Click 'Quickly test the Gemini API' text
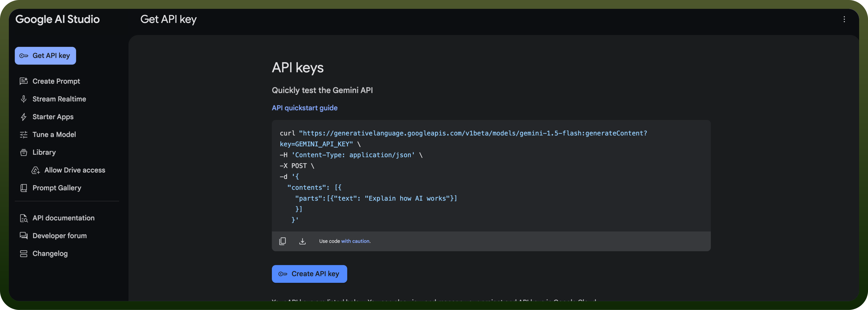This screenshot has height=310, width=868. (322, 90)
